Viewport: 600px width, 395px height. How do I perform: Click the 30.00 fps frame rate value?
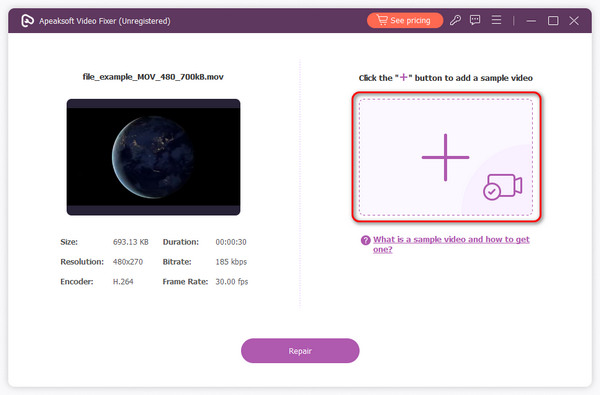pos(232,282)
